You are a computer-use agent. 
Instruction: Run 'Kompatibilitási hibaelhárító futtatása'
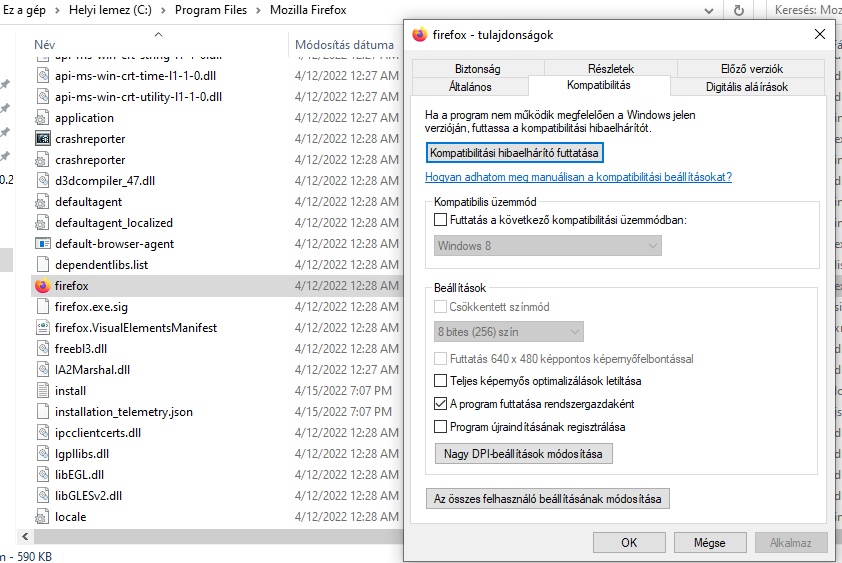tap(514, 153)
